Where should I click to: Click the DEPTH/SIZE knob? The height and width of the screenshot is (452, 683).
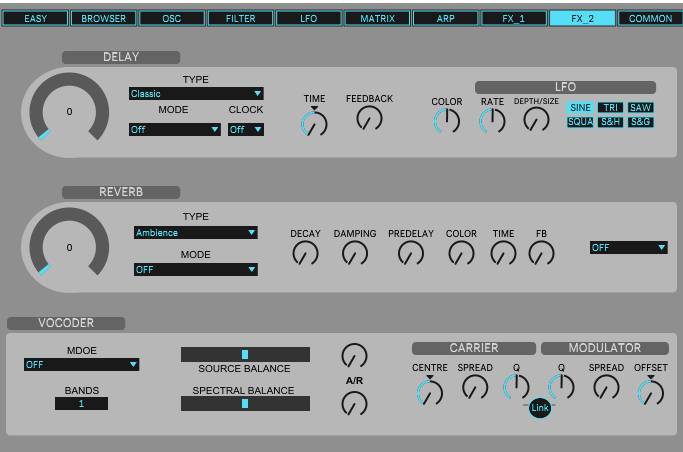536,119
